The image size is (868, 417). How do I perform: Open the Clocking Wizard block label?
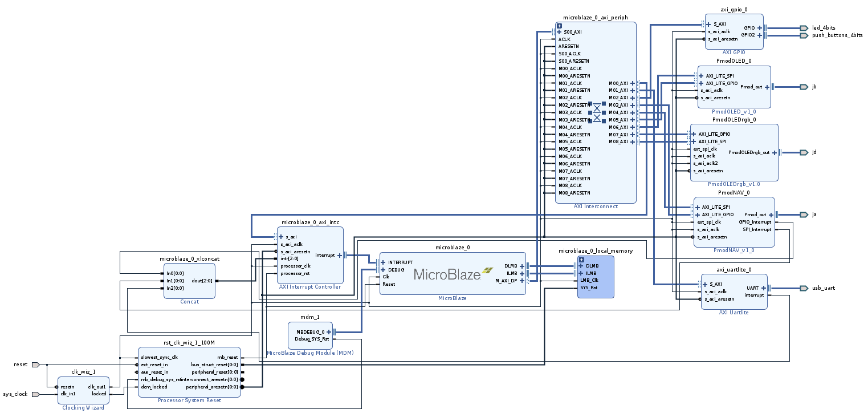pyautogui.click(x=83, y=408)
